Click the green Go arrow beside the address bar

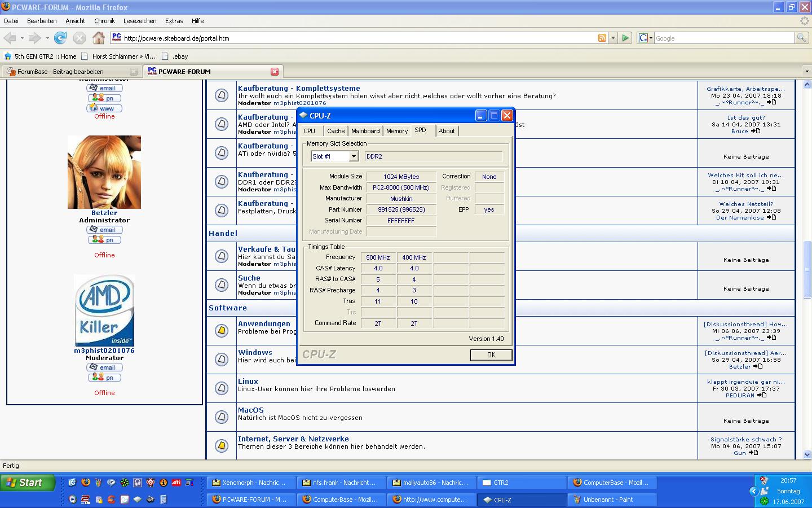click(x=625, y=38)
